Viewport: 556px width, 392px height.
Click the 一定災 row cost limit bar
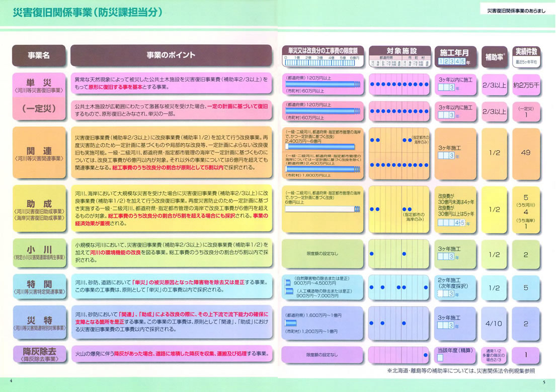(x=323, y=111)
